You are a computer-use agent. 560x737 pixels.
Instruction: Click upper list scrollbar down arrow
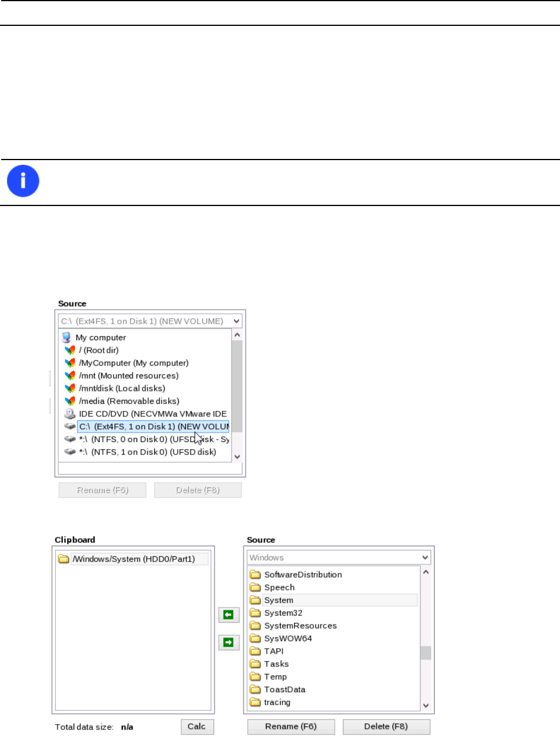click(237, 456)
